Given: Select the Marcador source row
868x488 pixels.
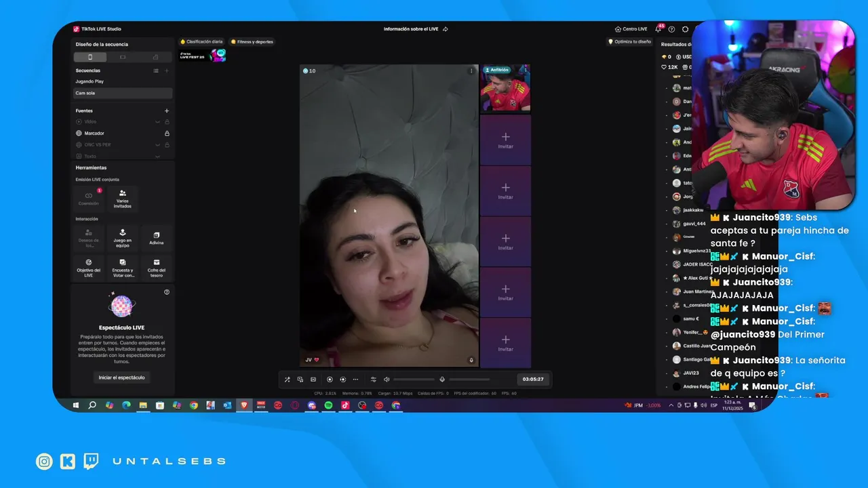Looking at the screenshot, I should coord(123,134).
